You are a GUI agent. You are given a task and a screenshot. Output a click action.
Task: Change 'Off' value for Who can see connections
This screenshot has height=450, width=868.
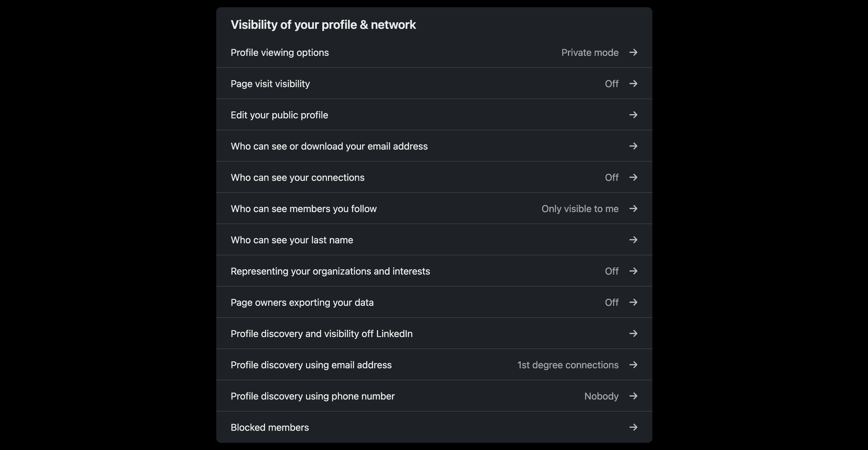click(x=611, y=177)
